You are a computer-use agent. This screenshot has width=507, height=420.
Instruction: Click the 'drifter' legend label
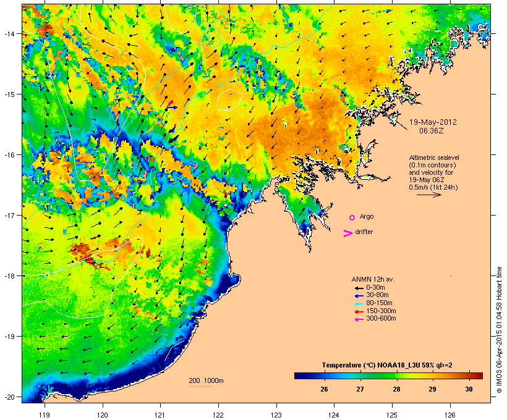364,232
